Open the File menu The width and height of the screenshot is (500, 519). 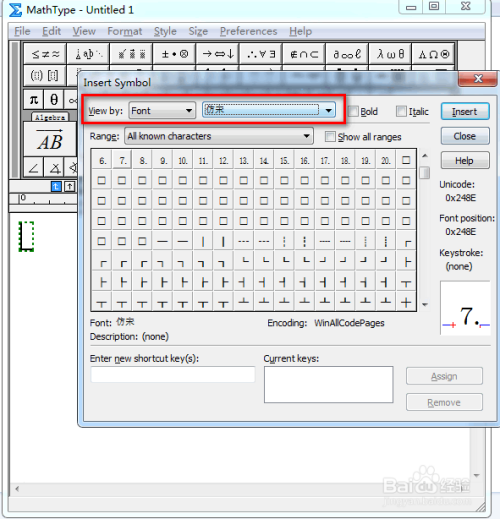(x=22, y=31)
